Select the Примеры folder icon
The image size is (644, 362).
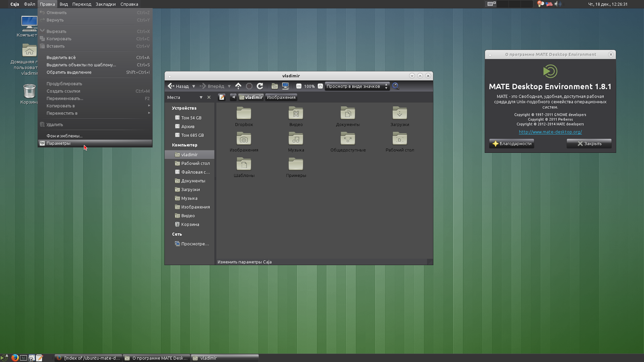tap(296, 164)
